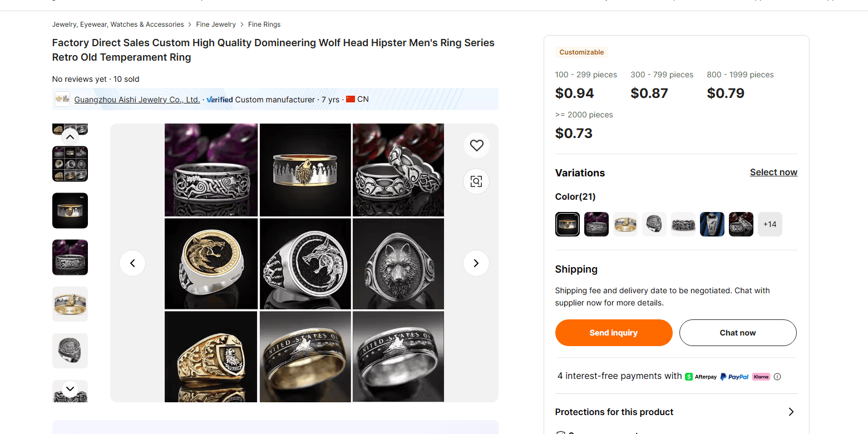Show next product image with right arrow

pos(476,263)
